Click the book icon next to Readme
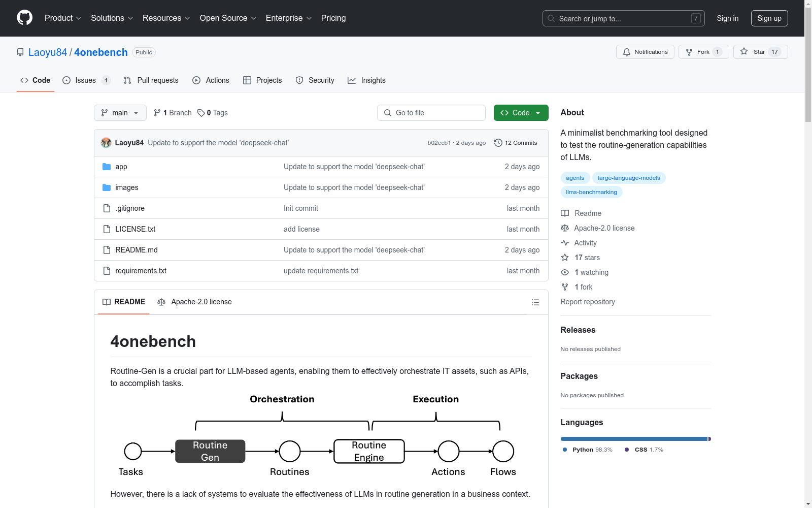 click(565, 213)
